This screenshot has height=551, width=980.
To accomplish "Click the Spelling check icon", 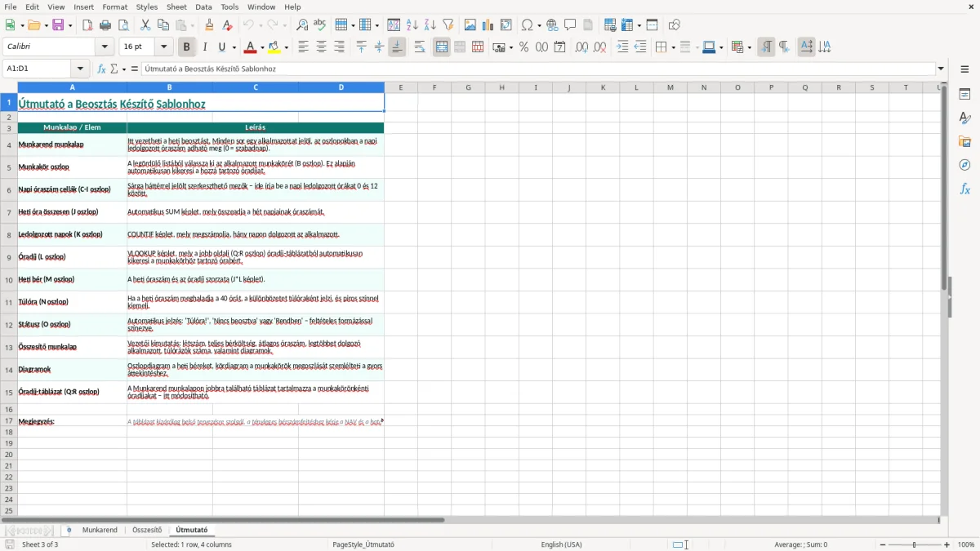I will tap(319, 25).
